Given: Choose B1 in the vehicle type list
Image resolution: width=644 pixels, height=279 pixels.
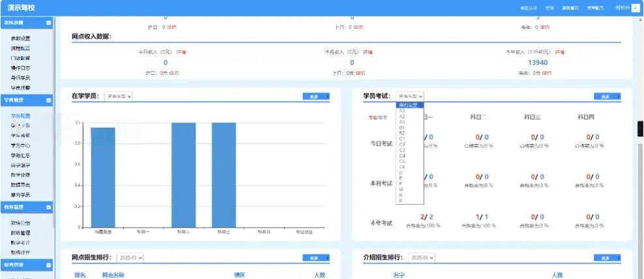Looking at the screenshot, I should (410, 128).
